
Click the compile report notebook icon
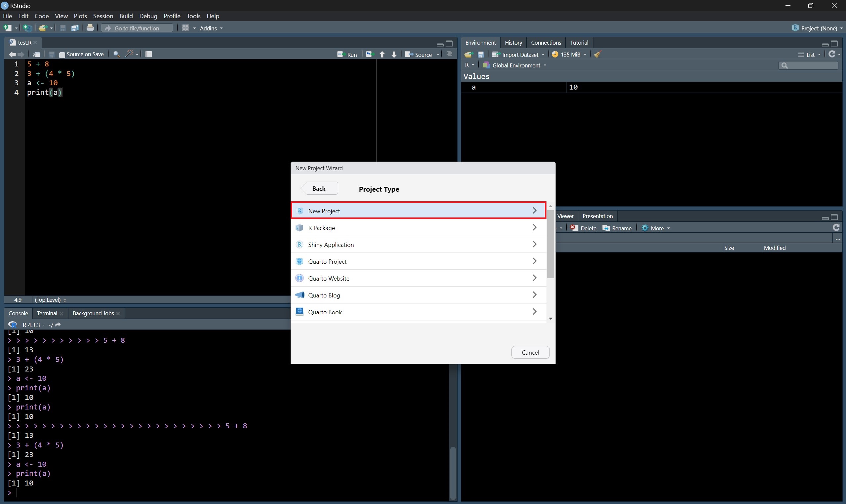[148, 54]
